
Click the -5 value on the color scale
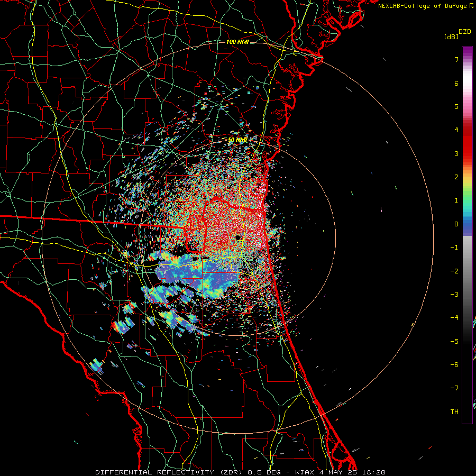coord(454,342)
